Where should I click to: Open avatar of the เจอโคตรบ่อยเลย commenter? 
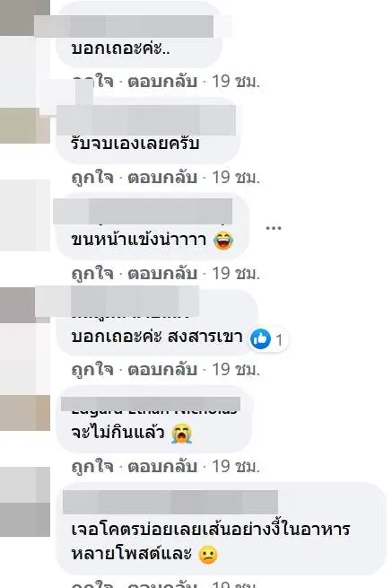25,502
